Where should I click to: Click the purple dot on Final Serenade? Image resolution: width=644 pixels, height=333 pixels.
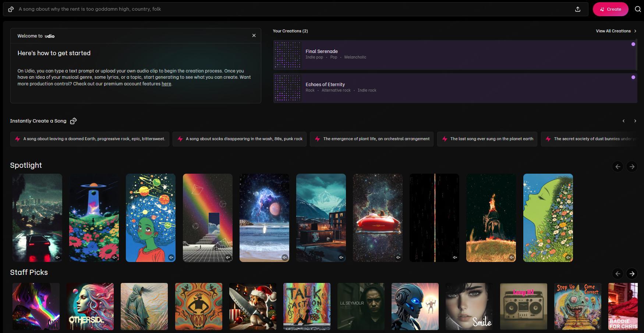[633, 44]
